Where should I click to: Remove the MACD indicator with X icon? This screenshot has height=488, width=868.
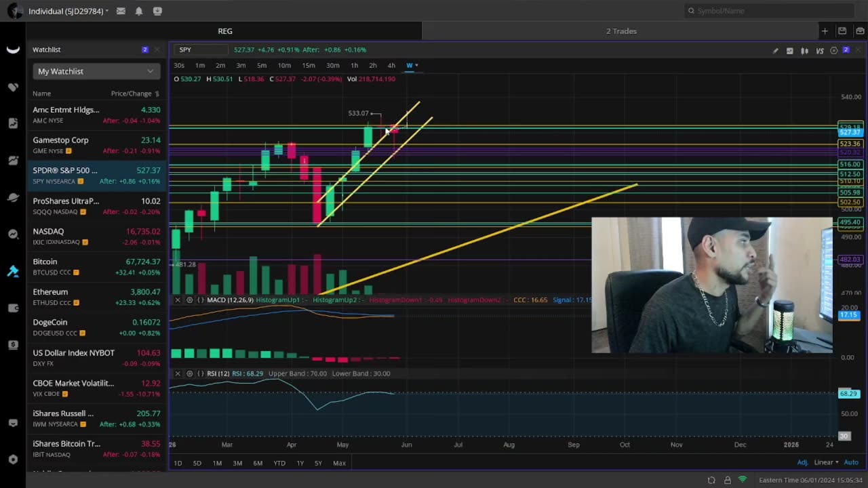click(x=178, y=300)
